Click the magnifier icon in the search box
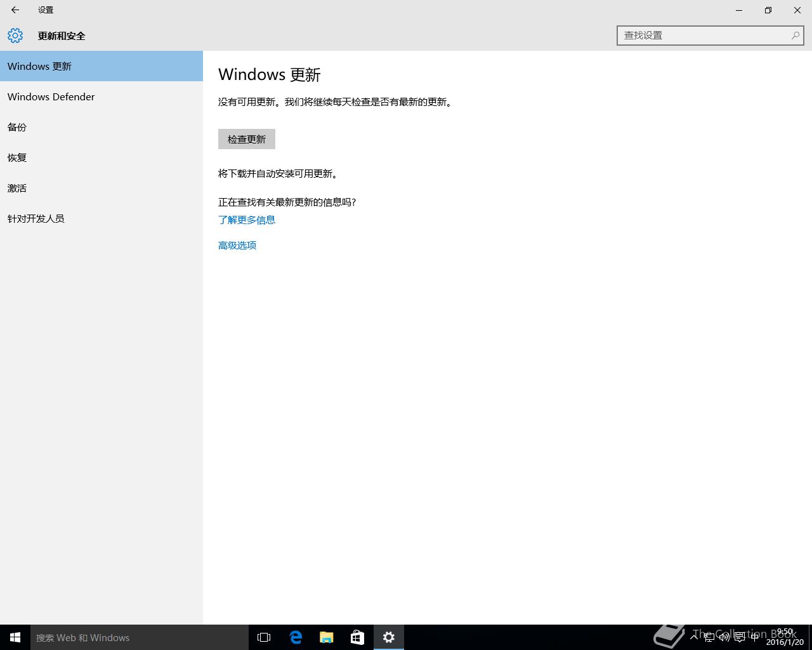 tap(795, 36)
